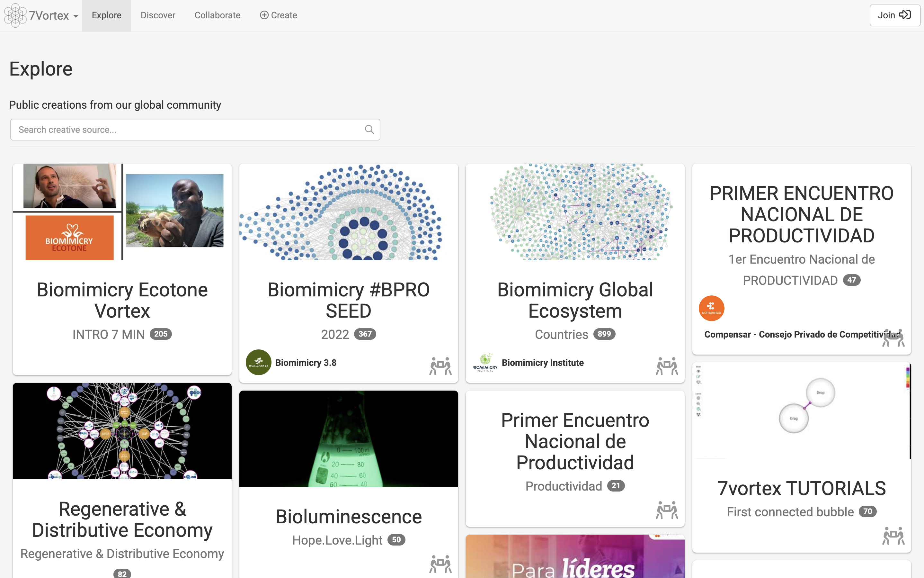Open the Regenerative & Distributive Economy thumbnail
Screen dimensions: 924x578
tap(122, 431)
